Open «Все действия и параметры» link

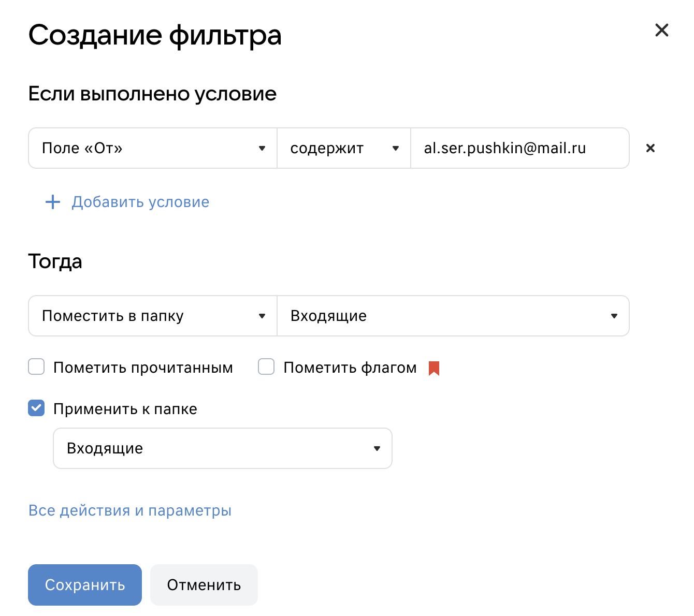pyautogui.click(x=130, y=510)
